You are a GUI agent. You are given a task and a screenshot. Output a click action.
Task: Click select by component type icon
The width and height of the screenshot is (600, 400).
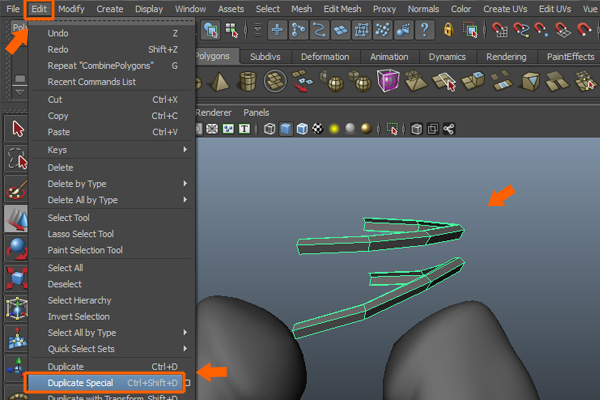[232, 30]
